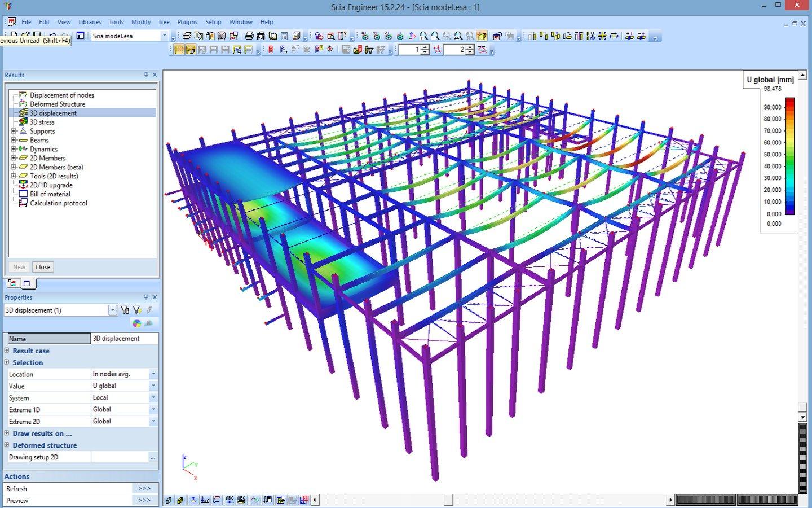Click the Refresh action arrows
The image size is (812, 508).
(x=145, y=488)
